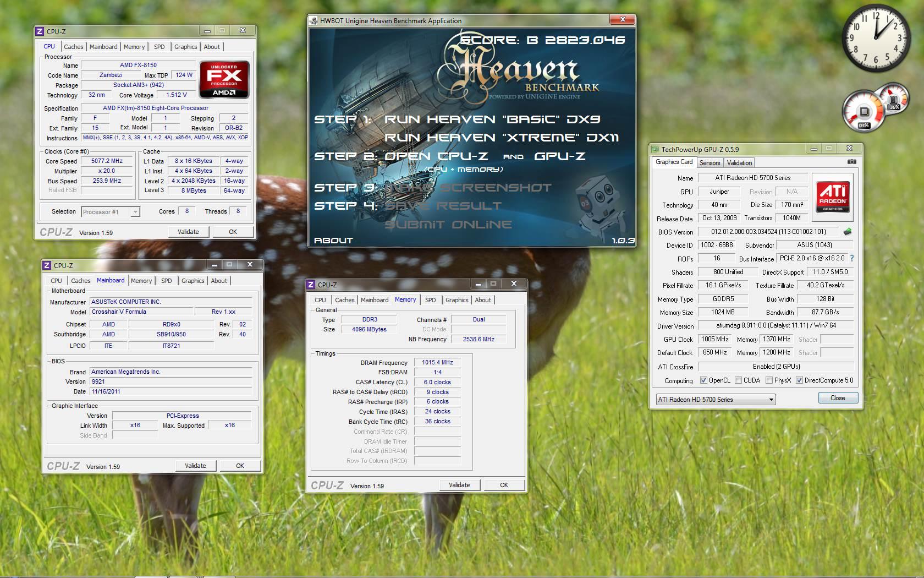Open CPU tab in the Memory CPU-Z window
Screen dimensions: 924x578
pyautogui.click(x=320, y=300)
